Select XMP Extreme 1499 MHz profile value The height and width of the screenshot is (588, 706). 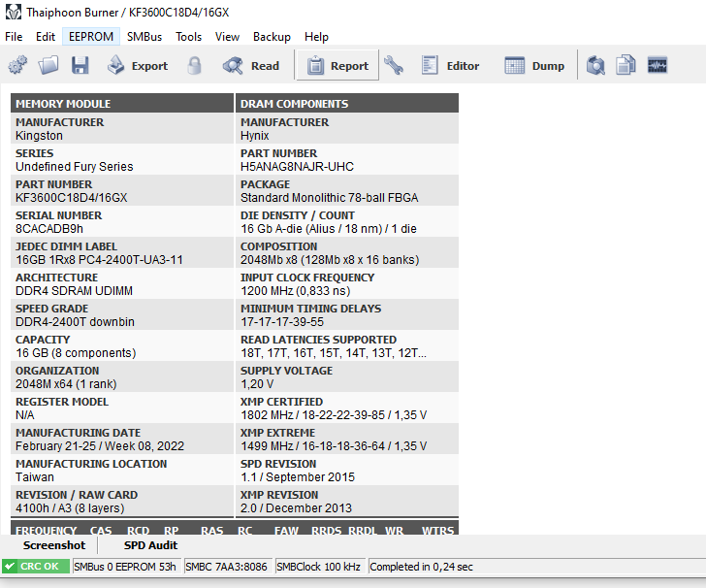(x=334, y=446)
